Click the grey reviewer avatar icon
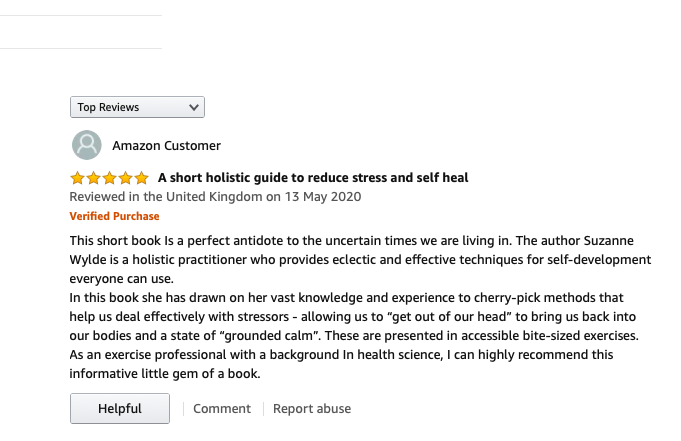This screenshot has height=441, width=681. pyautogui.click(x=87, y=145)
